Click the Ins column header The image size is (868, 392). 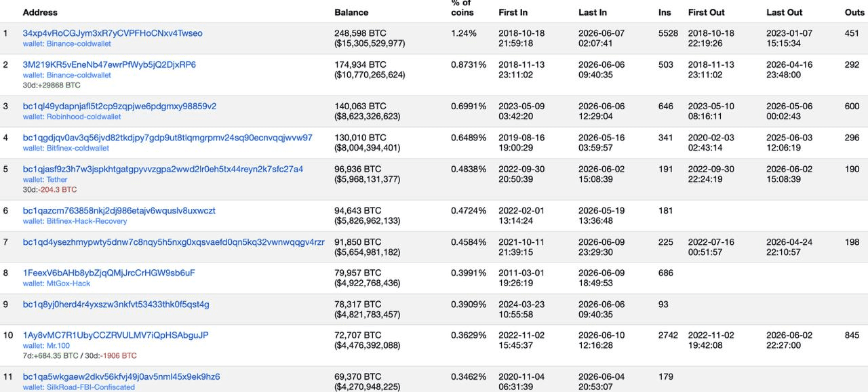pyautogui.click(x=665, y=12)
